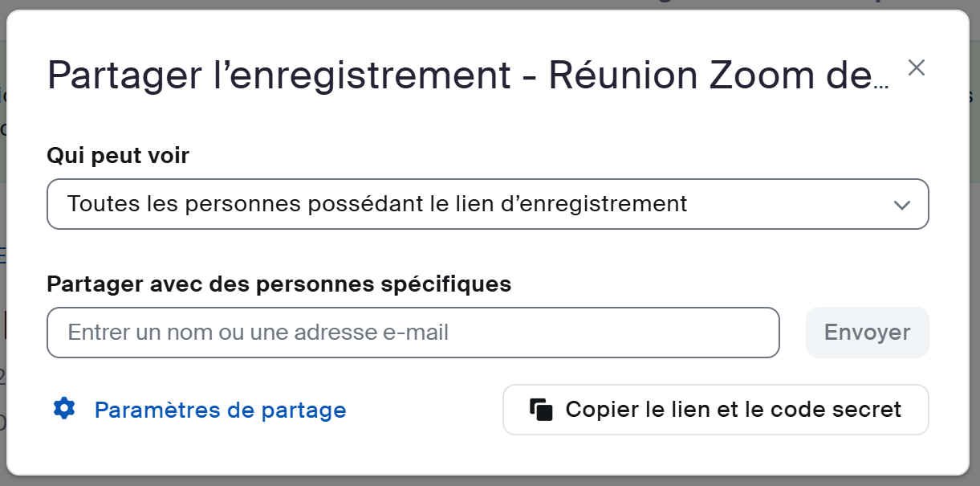Viewport: 980px width, 486px height.
Task: Click the "Qui peut voir" label
Action: click(x=118, y=155)
